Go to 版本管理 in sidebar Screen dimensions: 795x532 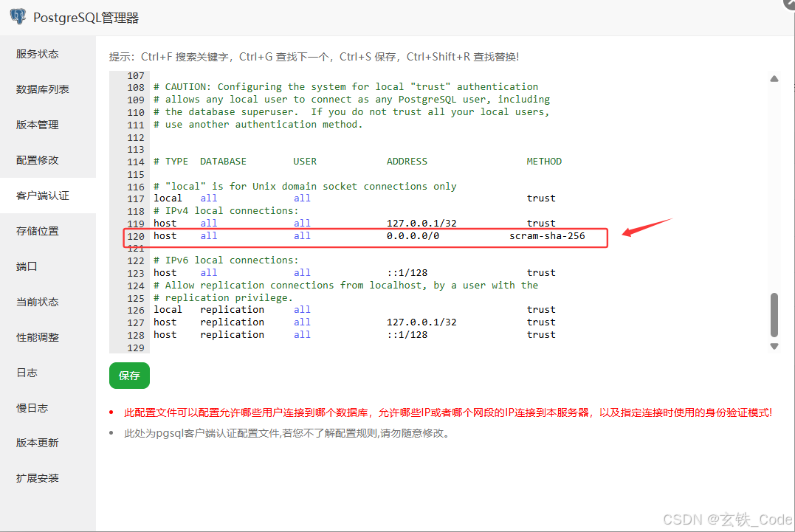[x=37, y=125]
